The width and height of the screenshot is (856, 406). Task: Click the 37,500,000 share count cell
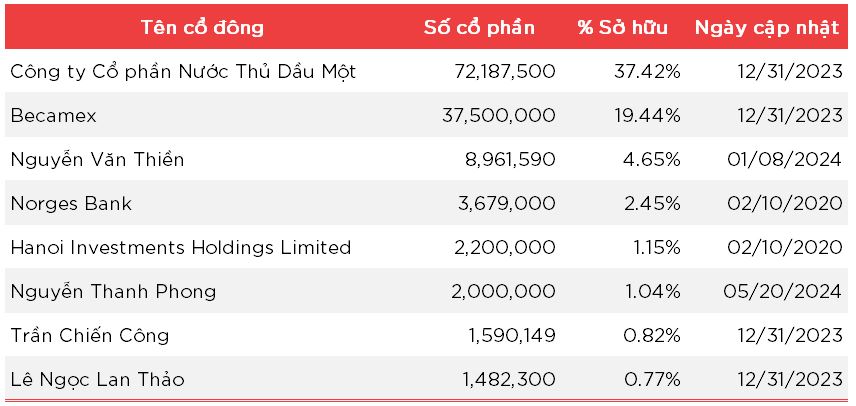pos(498,116)
